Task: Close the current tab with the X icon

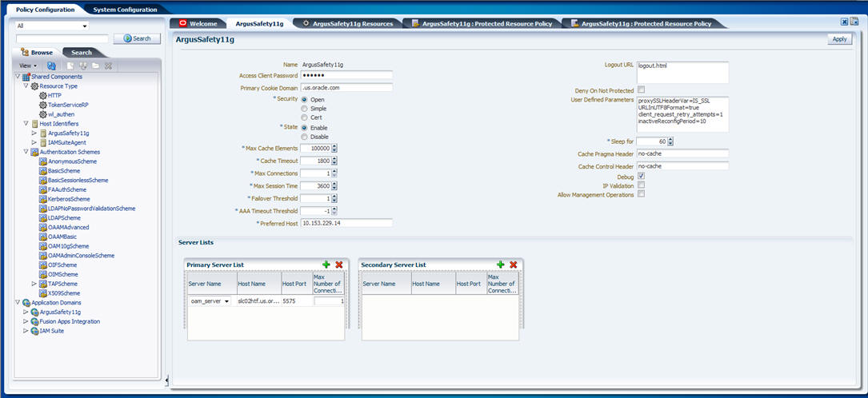Action: point(844,22)
